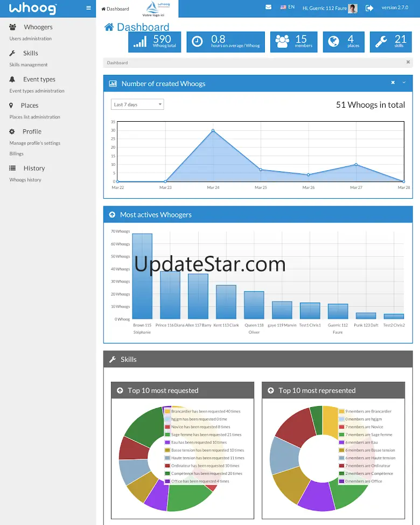Open the 21 skills tile
The height and width of the screenshot is (525, 420).
point(391,42)
